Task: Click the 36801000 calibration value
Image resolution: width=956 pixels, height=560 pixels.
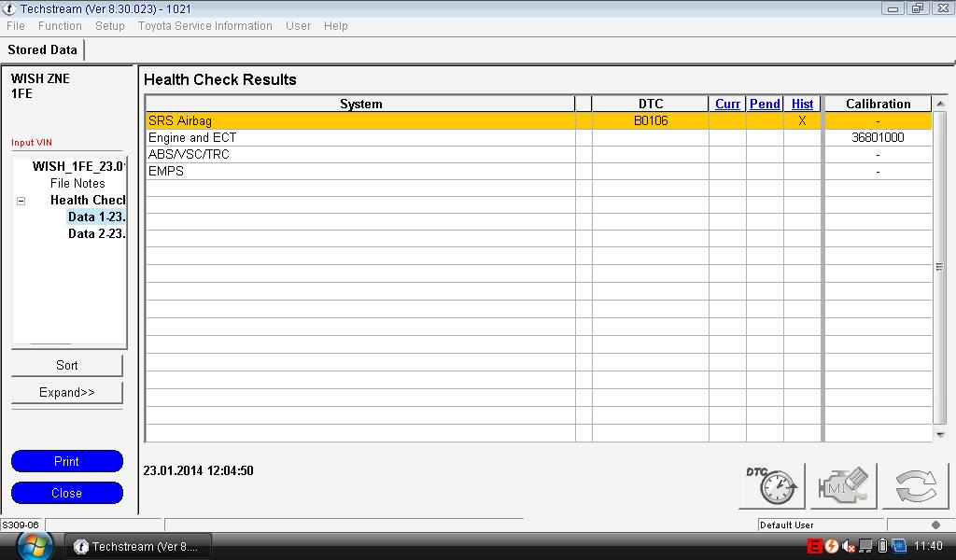Action: pyautogui.click(x=878, y=138)
